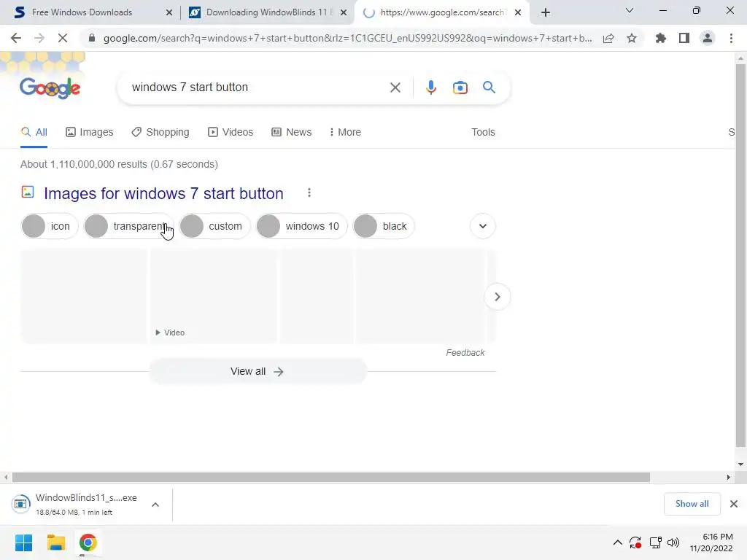The width and height of the screenshot is (747, 560).
Task: Open the tab search chevron
Action: (x=630, y=10)
